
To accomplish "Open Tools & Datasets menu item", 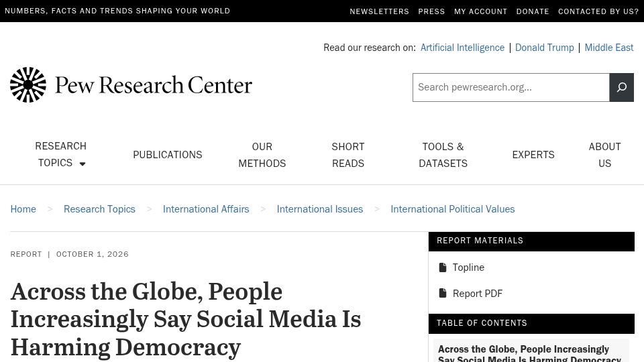I will [x=443, y=155].
